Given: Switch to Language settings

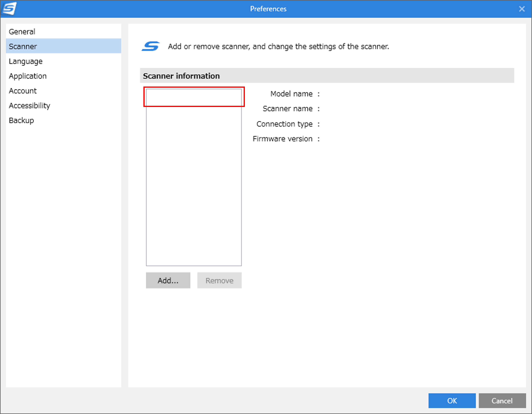Looking at the screenshot, I should point(26,61).
